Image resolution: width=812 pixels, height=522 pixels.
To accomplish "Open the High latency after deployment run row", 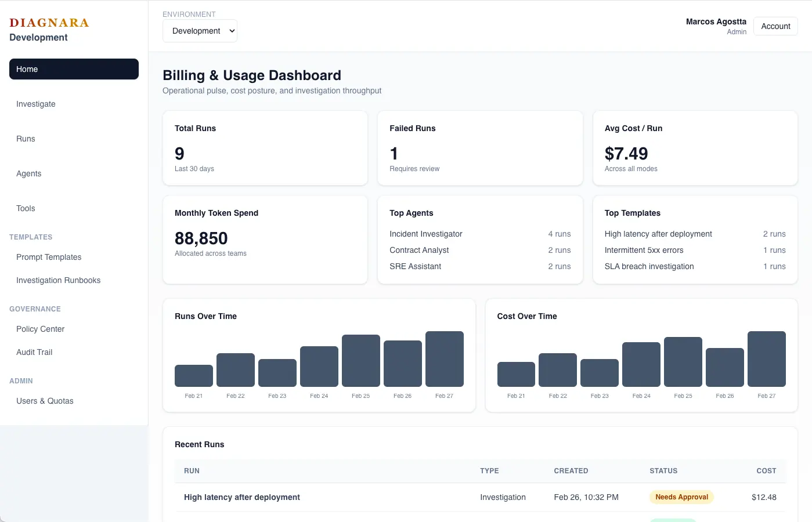I will pyautogui.click(x=242, y=497).
